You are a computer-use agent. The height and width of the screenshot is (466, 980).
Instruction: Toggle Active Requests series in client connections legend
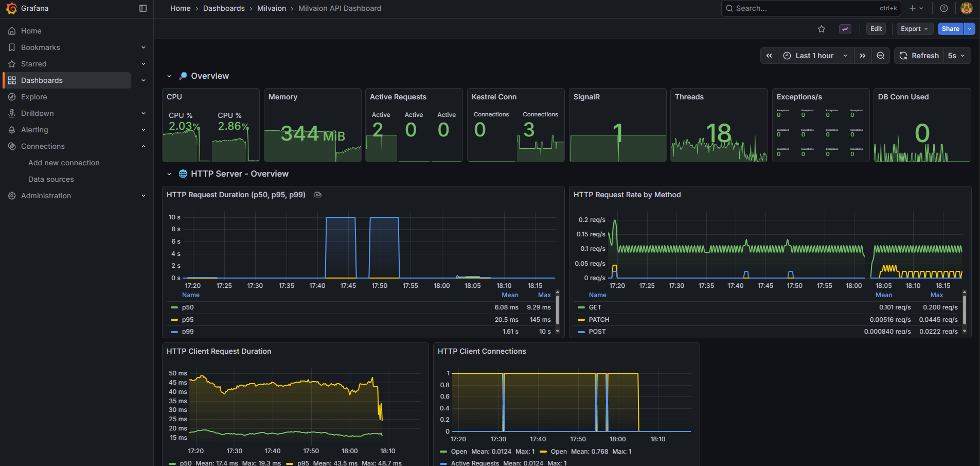pos(474,463)
